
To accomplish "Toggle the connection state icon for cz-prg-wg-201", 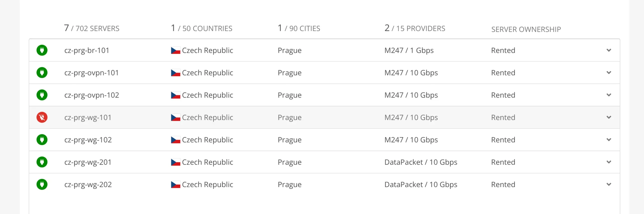I will pyautogui.click(x=42, y=162).
